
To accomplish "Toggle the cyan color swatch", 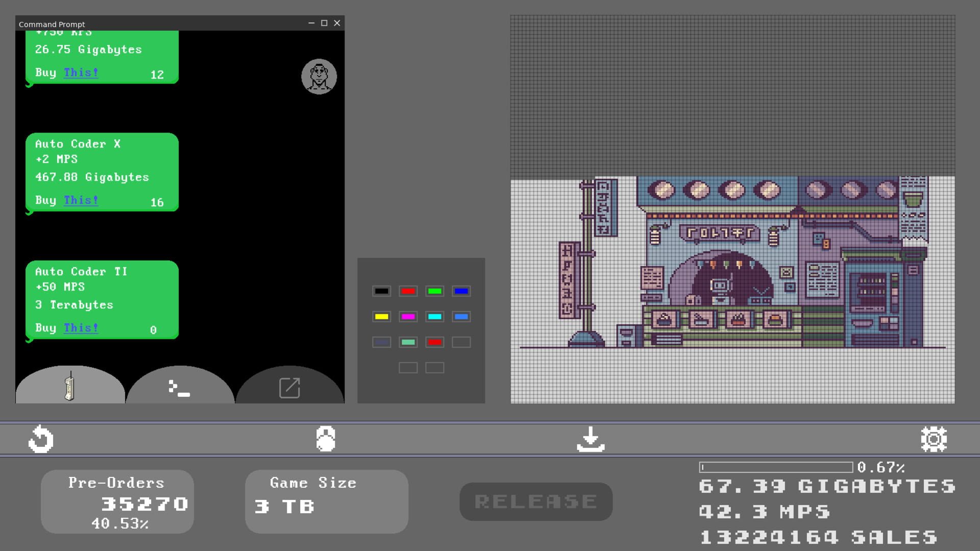I will click(434, 316).
